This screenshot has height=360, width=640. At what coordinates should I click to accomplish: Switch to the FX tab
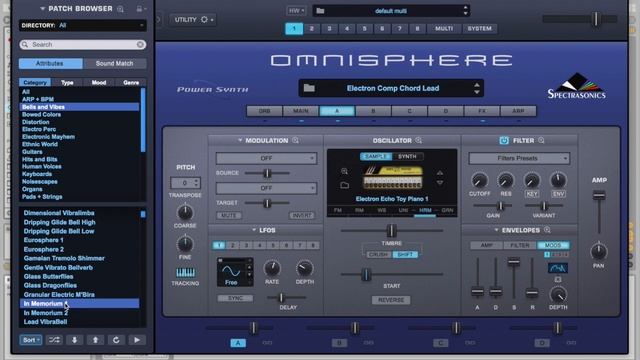482,111
